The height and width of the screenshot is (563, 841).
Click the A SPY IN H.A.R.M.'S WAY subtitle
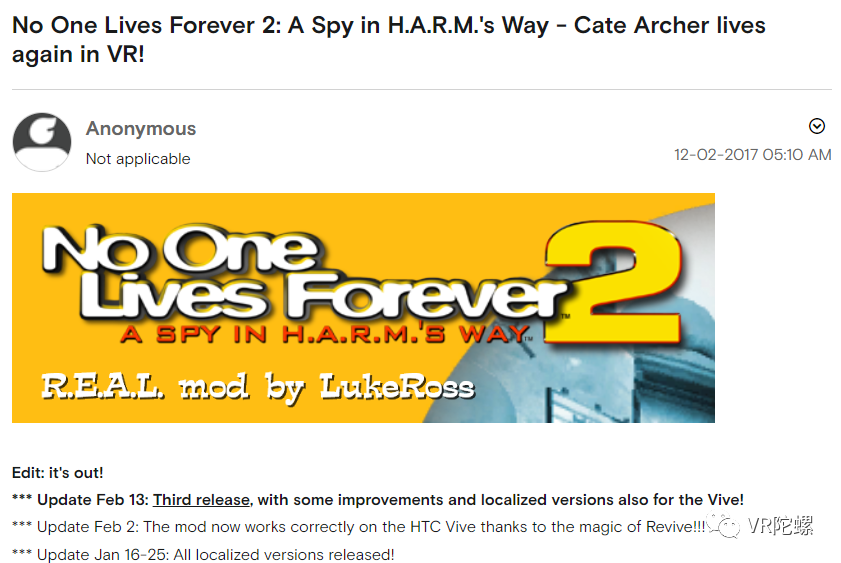pyautogui.click(x=324, y=334)
